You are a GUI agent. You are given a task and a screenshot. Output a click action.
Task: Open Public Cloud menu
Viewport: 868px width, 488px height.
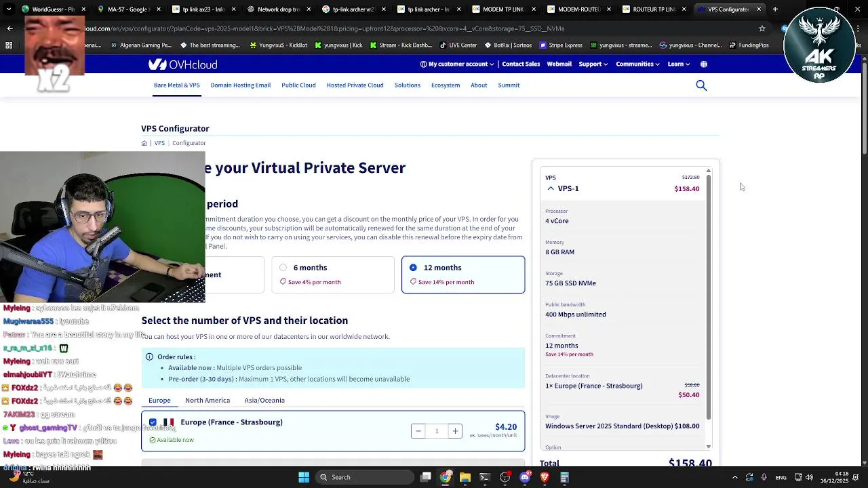[298, 85]
